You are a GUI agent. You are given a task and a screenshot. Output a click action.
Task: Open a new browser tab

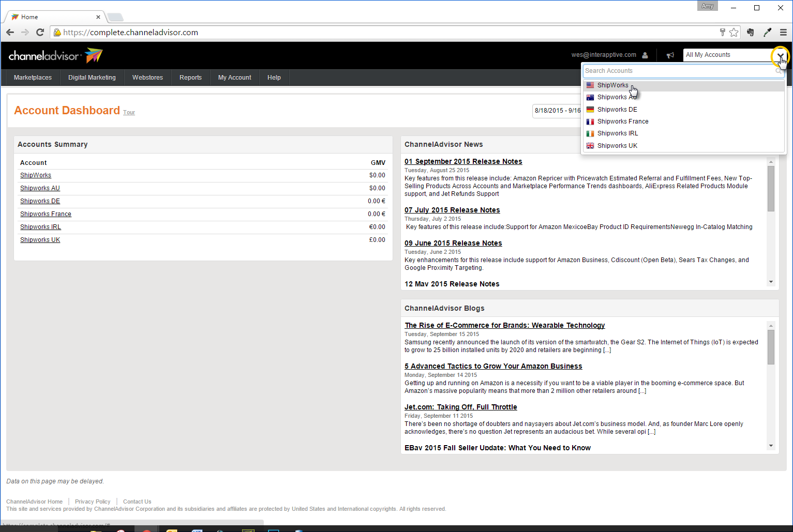pos(115,17)
